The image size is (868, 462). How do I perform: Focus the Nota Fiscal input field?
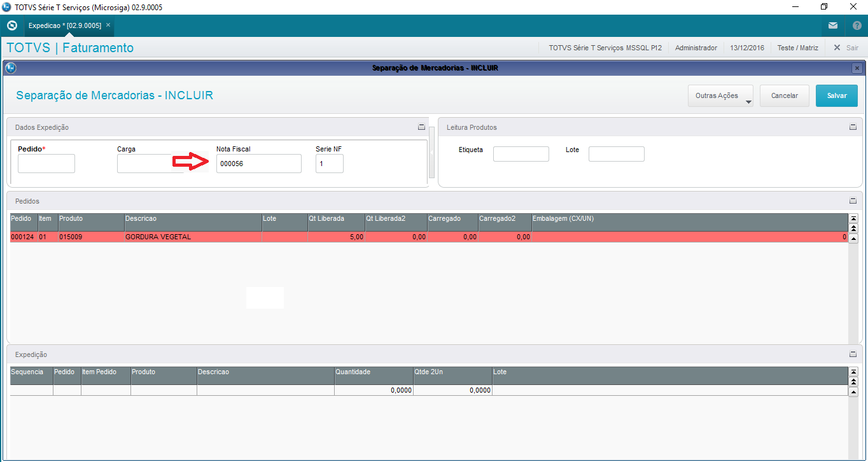tap(258, 164)
